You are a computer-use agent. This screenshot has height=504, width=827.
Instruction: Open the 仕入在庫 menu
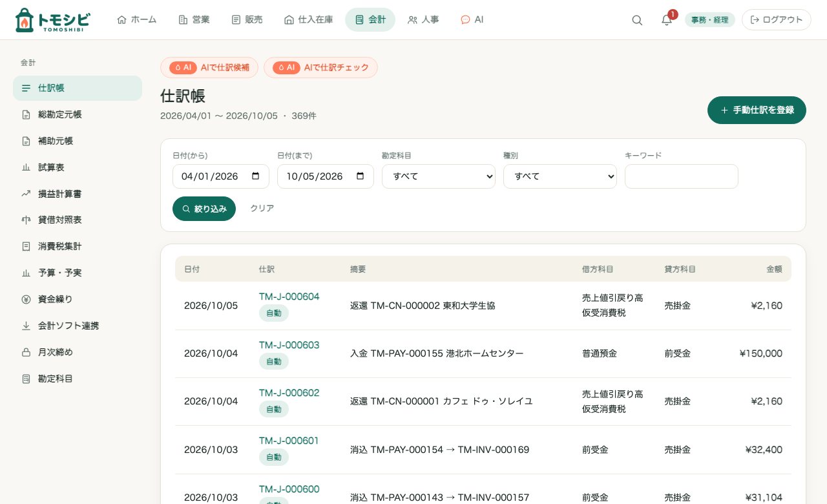coord(309,19)
